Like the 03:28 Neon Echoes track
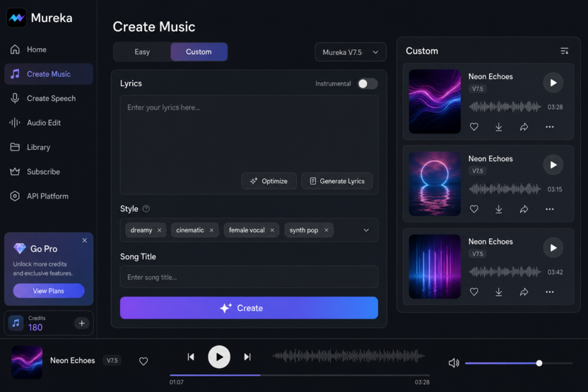Screen dimensions: 588x392 point(474,127)
